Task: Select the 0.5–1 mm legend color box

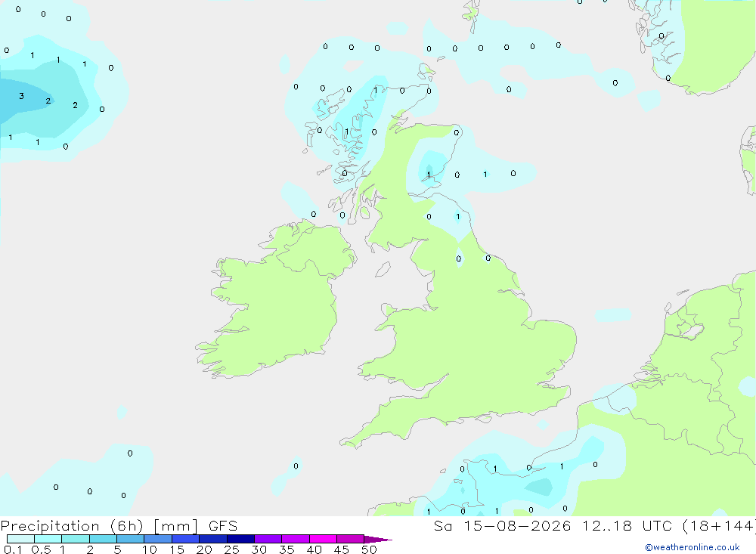Action: 48,539
